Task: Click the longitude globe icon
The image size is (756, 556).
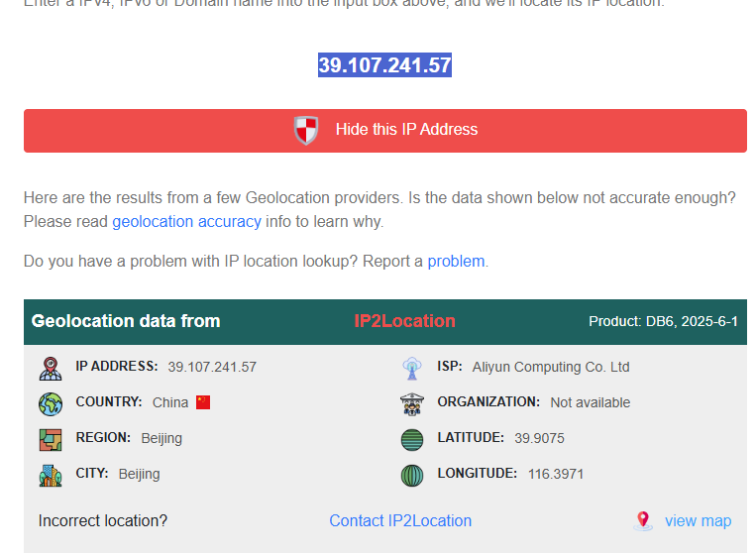Action: coord(412,476)
